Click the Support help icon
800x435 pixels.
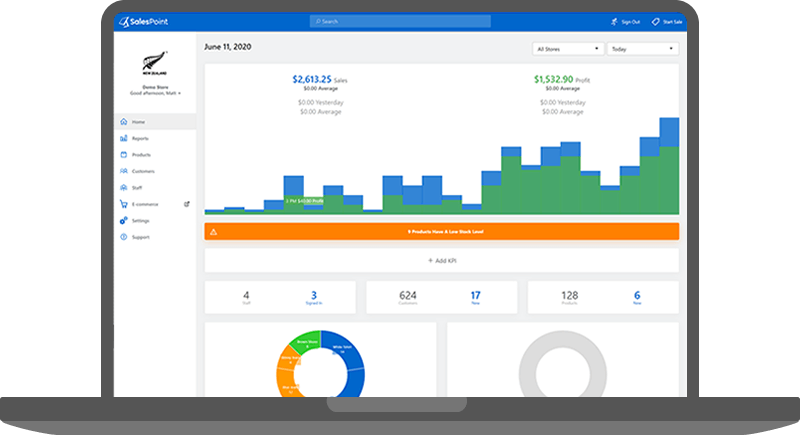tap(123, 237)
